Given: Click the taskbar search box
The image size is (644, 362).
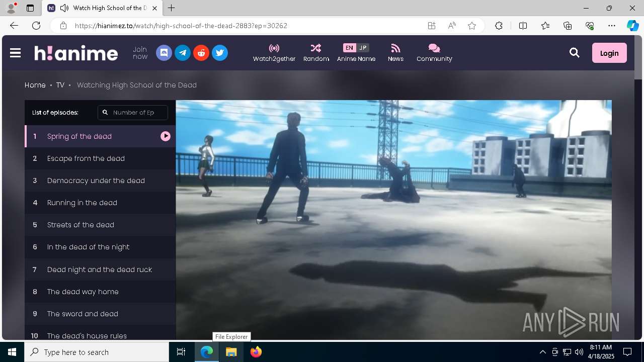Looking at the screenshot, I should pyautogui.click(x=97, y=352).
